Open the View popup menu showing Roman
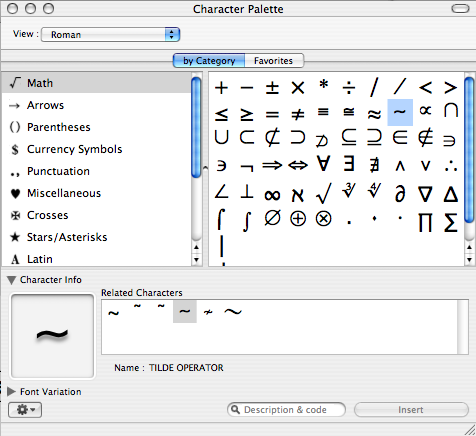Viewport: 476px width, 436px height. [110, 35]
